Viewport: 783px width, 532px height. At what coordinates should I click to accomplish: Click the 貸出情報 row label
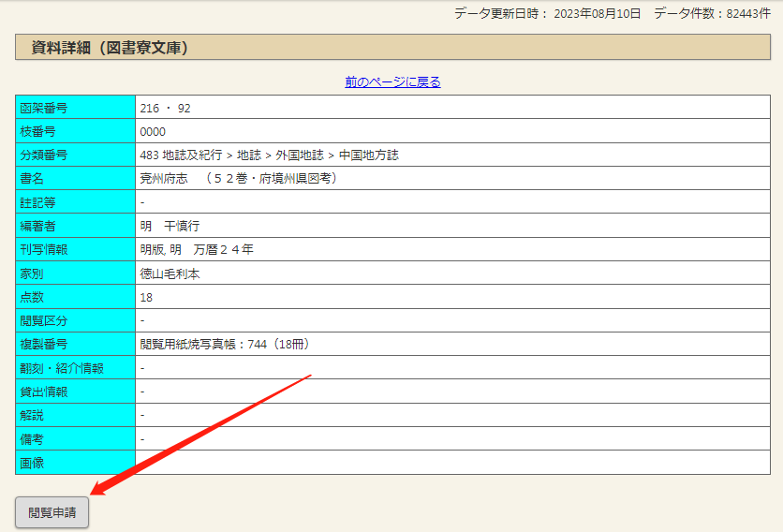[44, 392]
